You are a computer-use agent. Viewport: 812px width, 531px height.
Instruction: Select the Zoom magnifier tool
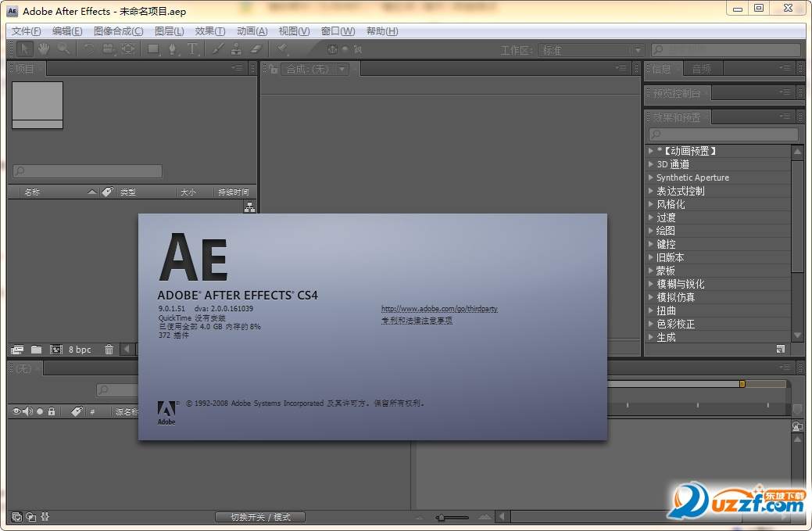point(63,49)
